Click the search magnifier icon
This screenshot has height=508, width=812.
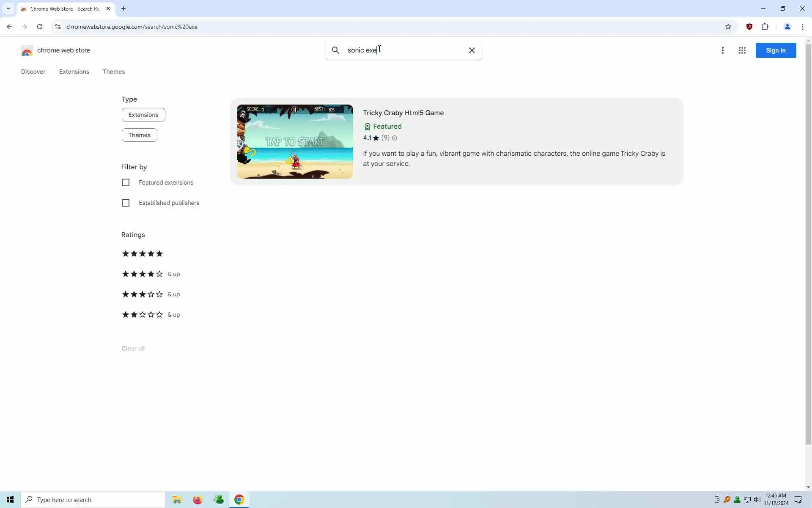(x=335, y=50)
